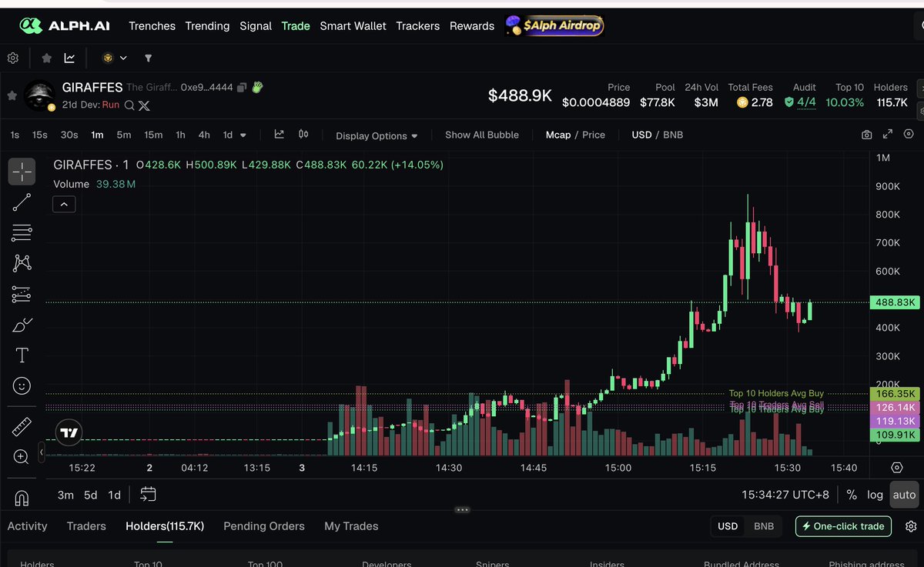
Task: Open Signal page
Action: click(256, 26)
